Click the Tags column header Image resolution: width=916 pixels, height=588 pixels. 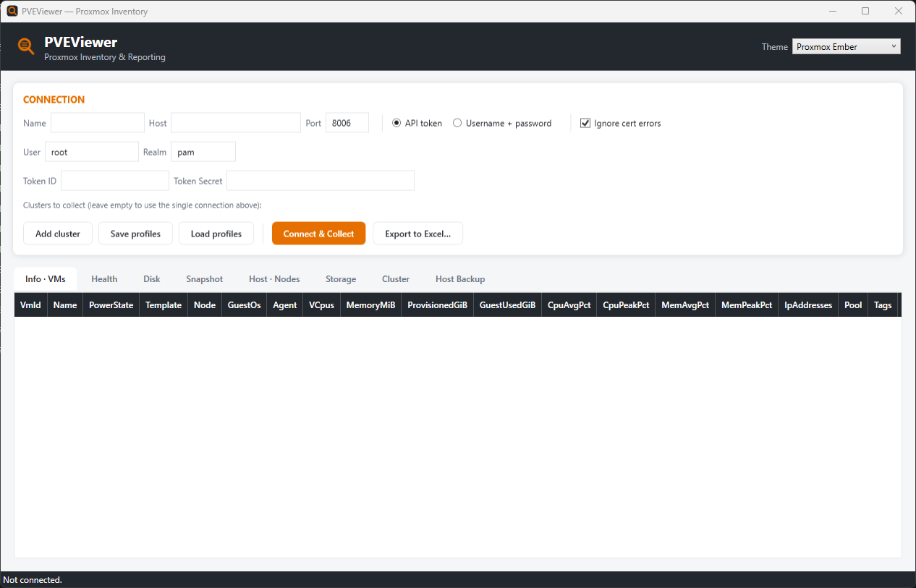tap(883, 304)
